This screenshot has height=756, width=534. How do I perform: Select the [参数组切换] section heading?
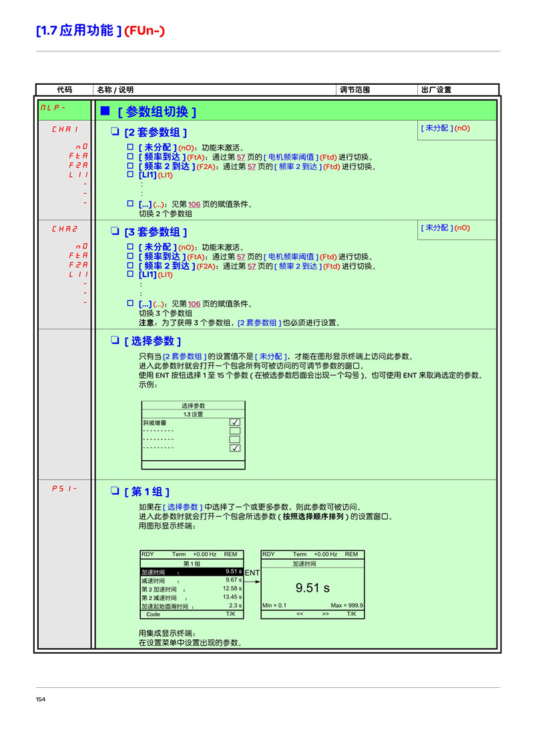(x=157, y=112)
